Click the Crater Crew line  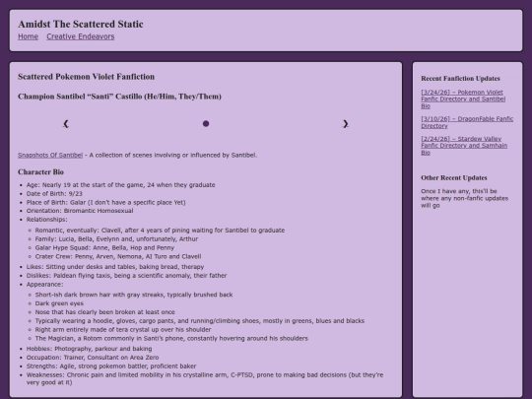click(x=118, y=256)
